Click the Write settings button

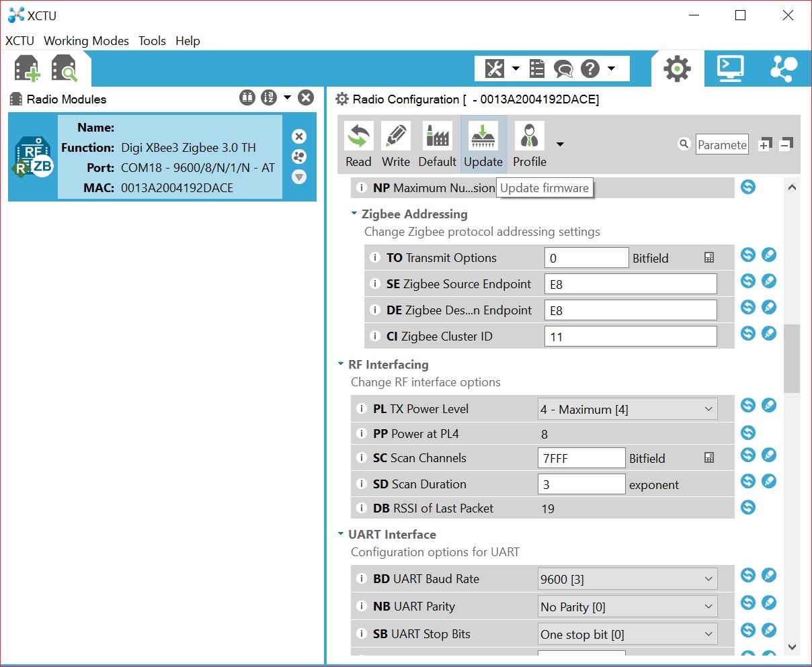tap(396, 144)
